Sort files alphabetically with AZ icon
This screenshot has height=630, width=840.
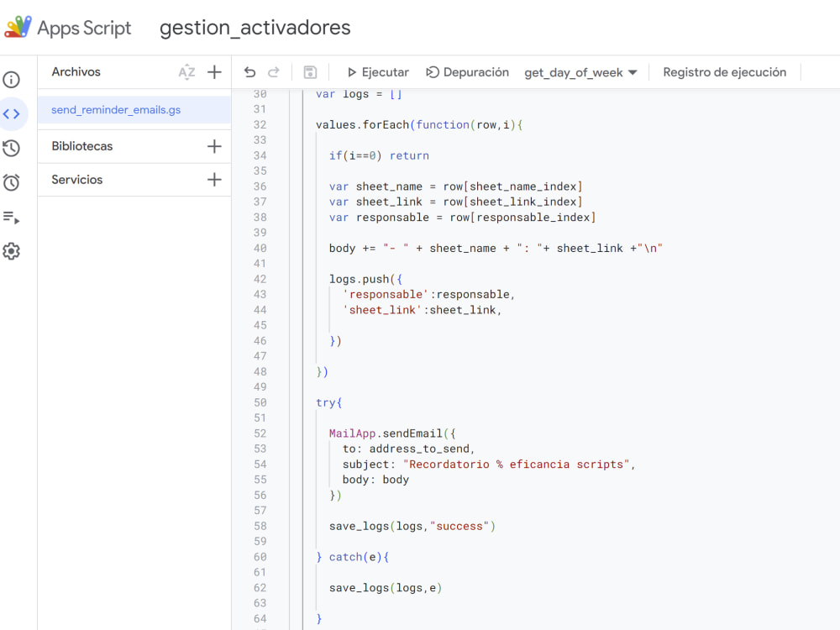186,71
